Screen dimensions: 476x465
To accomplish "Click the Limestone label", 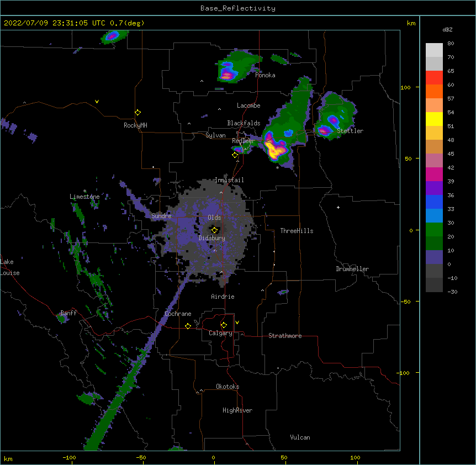I will tap(84, 197).
